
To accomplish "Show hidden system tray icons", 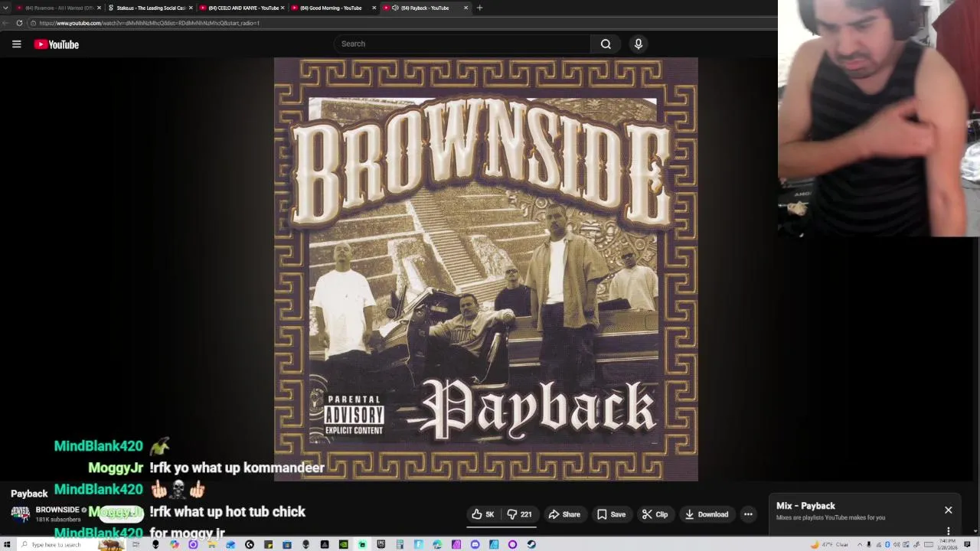I will [860, 545].
